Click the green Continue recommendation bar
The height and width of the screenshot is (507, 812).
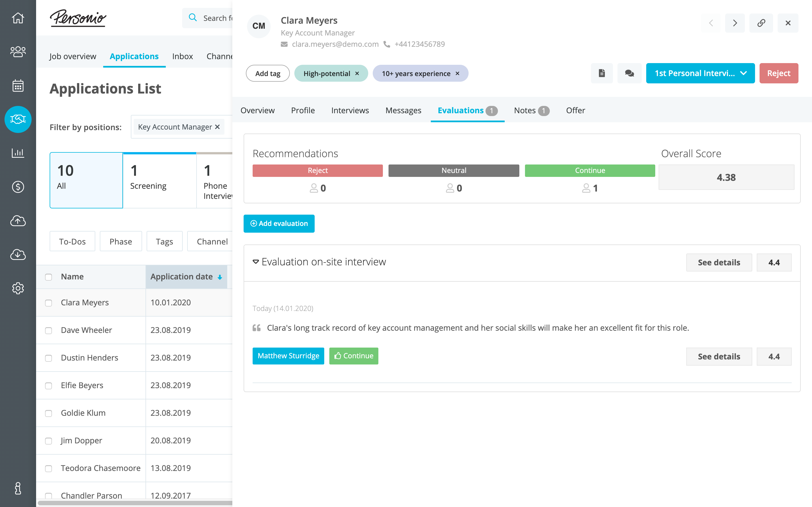pyautogui.click(x=590, y=170)
